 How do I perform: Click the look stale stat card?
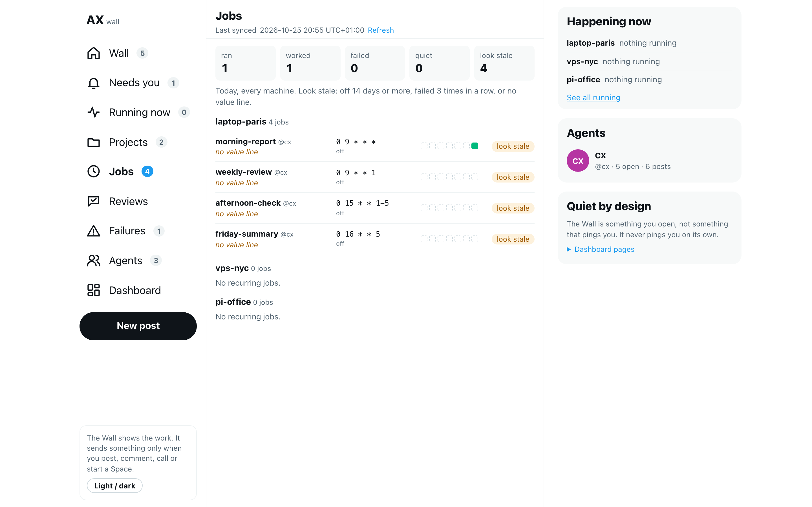tap(504, 63)
